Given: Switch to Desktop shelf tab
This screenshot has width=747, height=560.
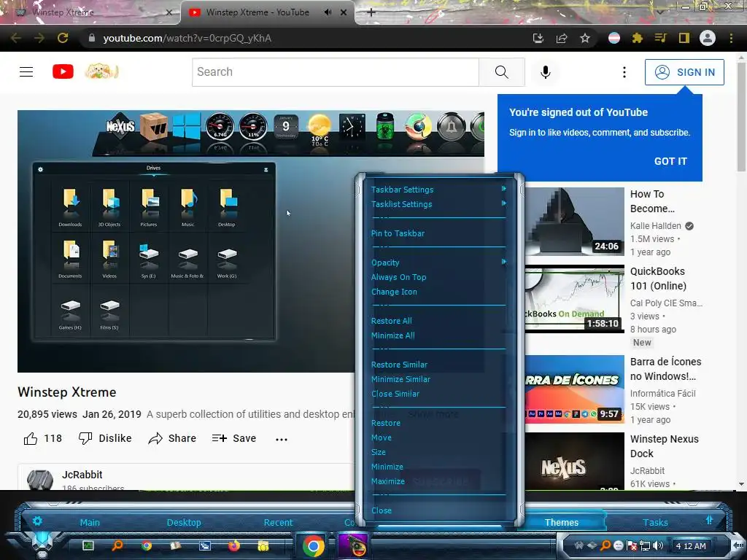Looking at the screenshot, I should [x=184, y=522].
